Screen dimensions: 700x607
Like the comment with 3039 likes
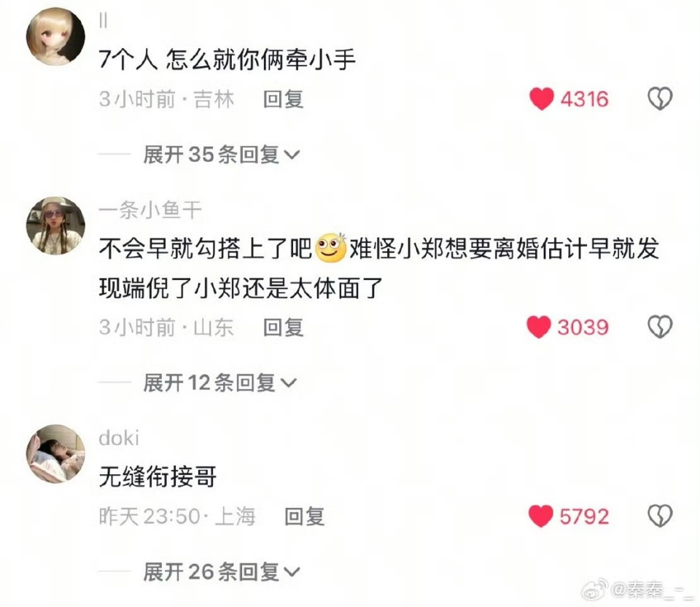(539, 327)
